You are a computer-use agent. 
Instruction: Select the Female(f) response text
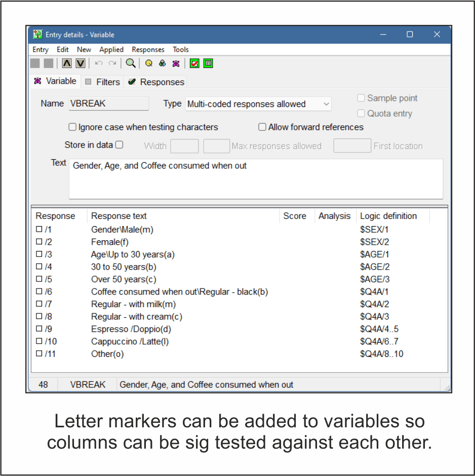110,242
